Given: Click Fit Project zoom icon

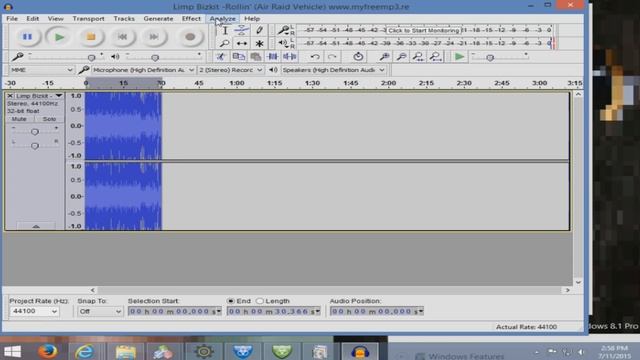Looking at the screenshot, I should [436, 57].
